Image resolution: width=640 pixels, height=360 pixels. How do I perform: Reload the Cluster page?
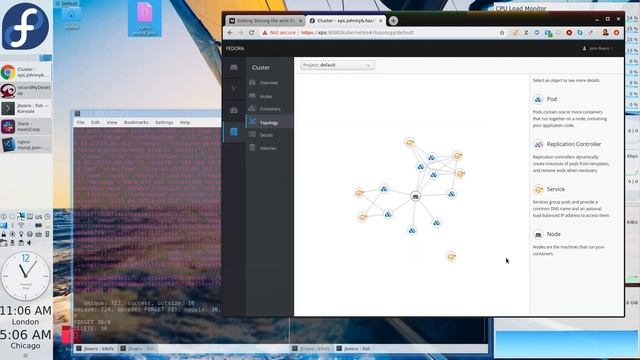[251, 33]
